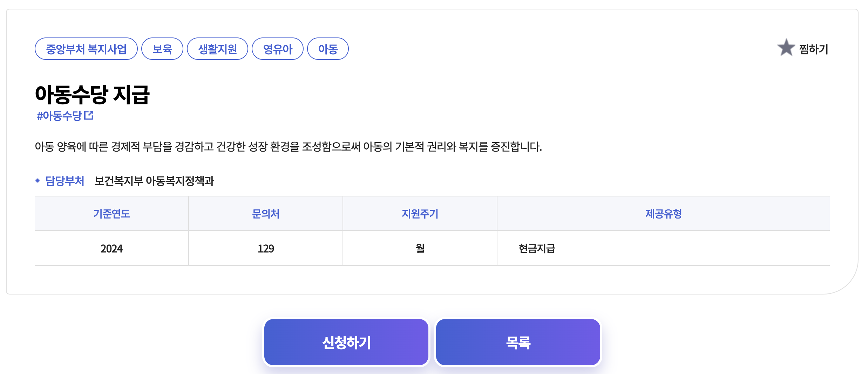Click the 아동수당 지급 page title
The image size is (868, 374).
coord(92,95)
